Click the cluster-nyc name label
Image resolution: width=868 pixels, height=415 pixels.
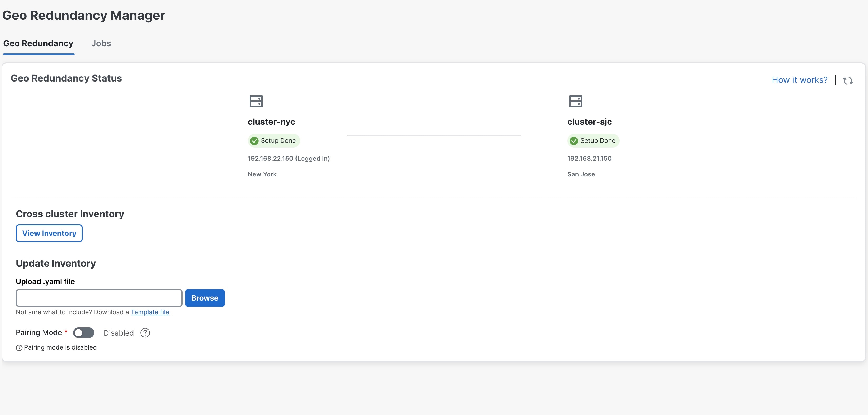(x=271, y=122)
